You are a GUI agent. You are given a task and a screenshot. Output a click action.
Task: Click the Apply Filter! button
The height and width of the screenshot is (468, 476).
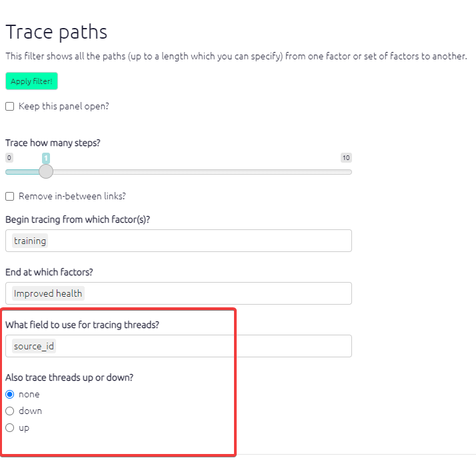[x=31, y=81]
